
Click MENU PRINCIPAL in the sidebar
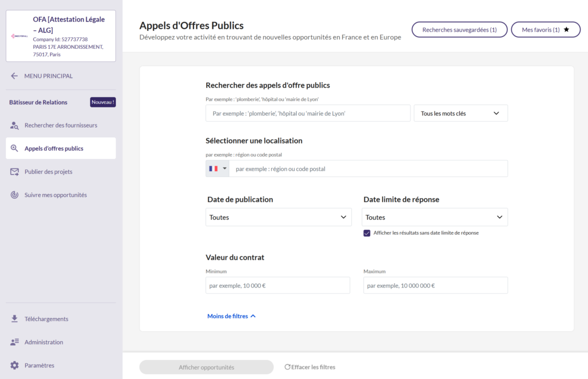[48, 75]
